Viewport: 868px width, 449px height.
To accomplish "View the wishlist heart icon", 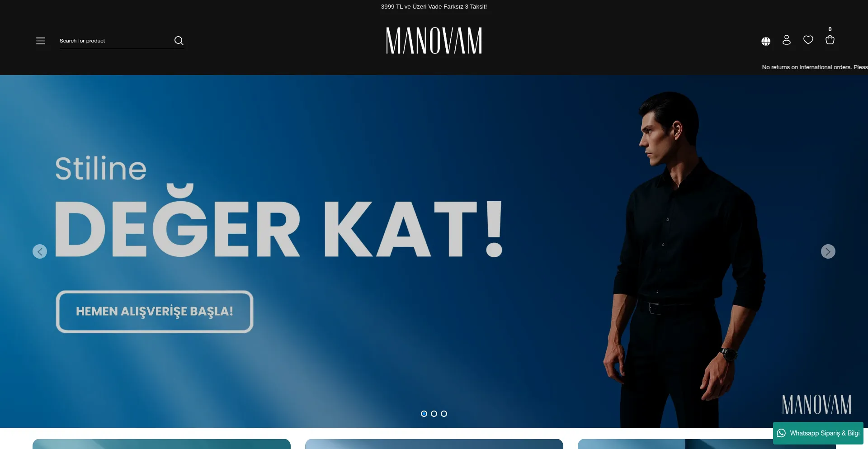I will click(808, 40).
